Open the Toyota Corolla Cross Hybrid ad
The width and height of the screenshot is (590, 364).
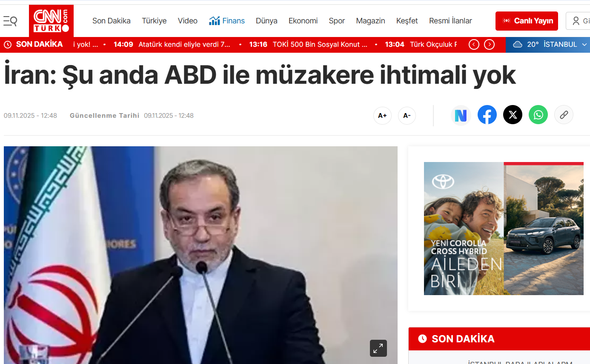point(504,228)
